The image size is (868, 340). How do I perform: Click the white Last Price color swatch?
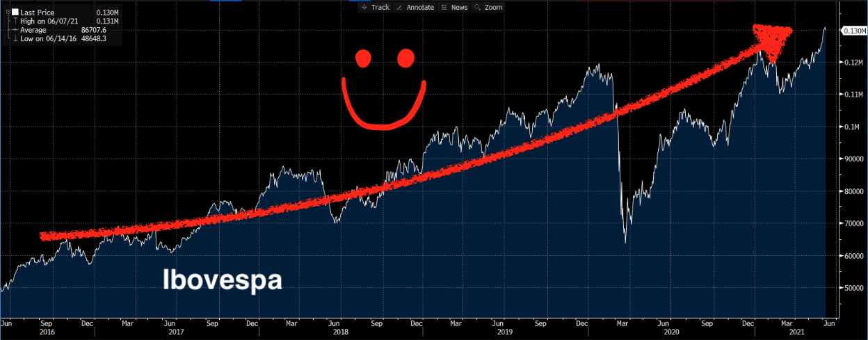(x=15, y=13)
